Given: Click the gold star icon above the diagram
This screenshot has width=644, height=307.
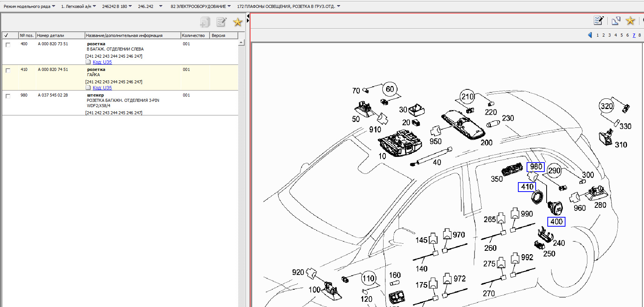Looking at the screenshot, I should [630, 21].
